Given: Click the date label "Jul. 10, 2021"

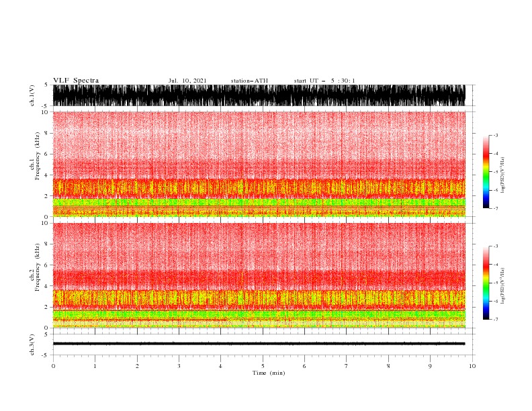Looking at the screenshot, I should (x=187, y=81).
